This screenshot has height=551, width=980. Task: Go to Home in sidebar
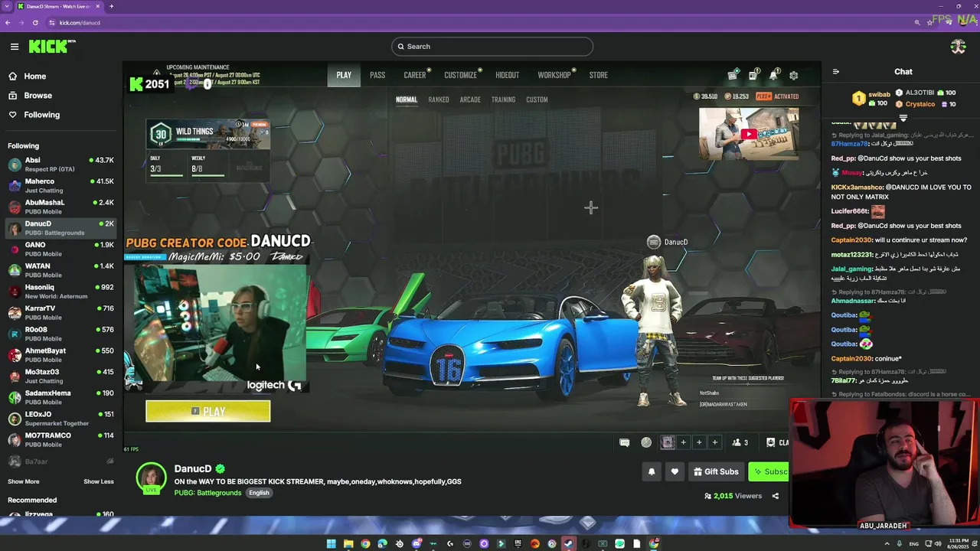pos(27,77)
